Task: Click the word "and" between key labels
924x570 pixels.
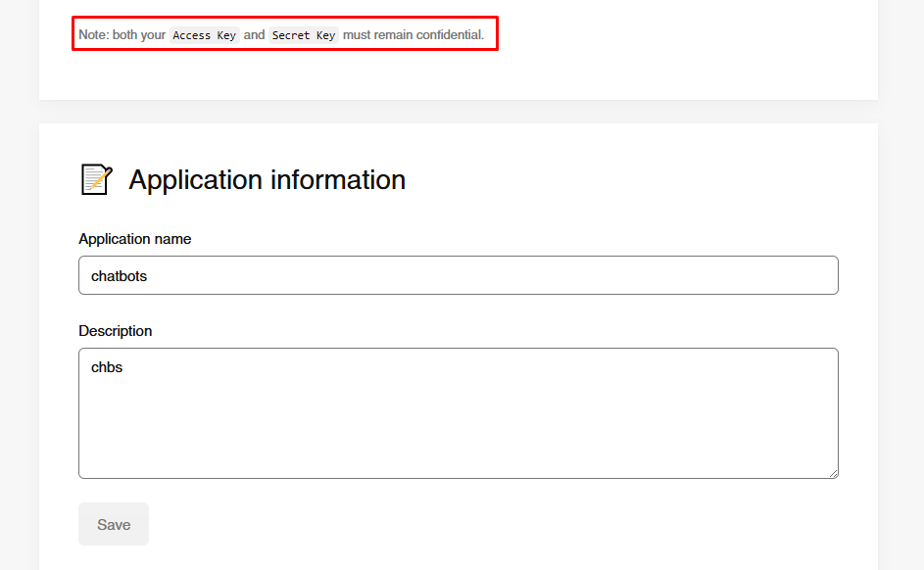Action: (x=254, y=35)
